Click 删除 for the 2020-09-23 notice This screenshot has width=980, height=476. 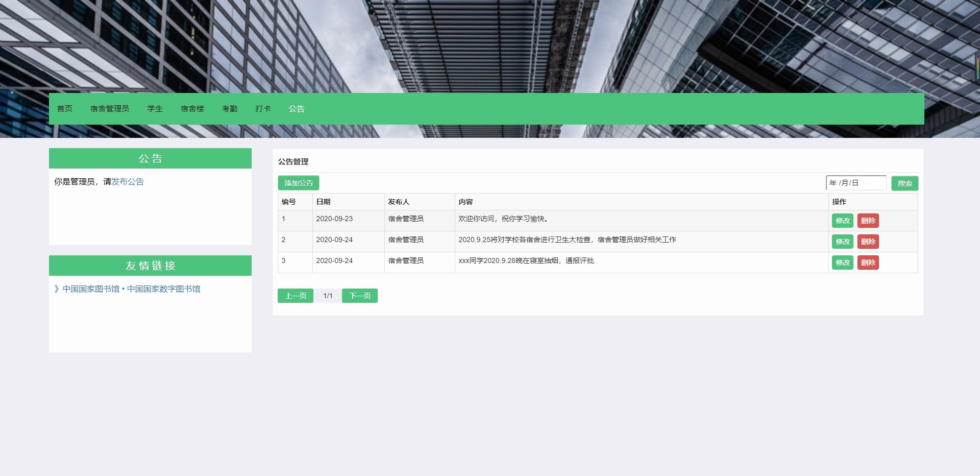pyautogui.click(x=868, y=221)
